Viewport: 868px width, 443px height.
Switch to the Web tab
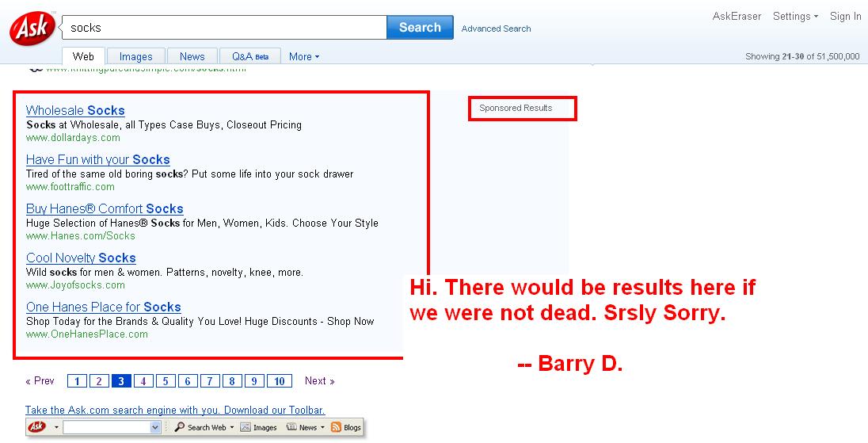[x=84, y=56]
